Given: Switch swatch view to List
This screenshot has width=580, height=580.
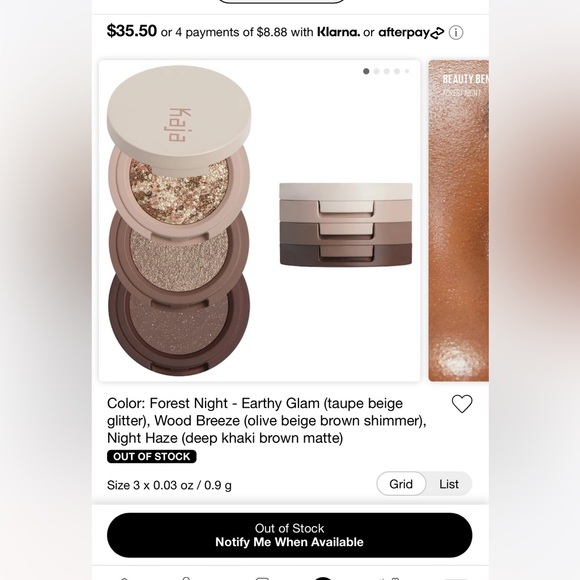Looking at the screenshot, I should point(449,484).
